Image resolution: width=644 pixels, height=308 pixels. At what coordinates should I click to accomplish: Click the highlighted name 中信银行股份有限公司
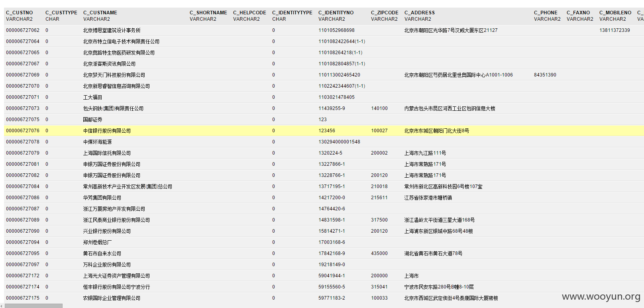point(107,131)
